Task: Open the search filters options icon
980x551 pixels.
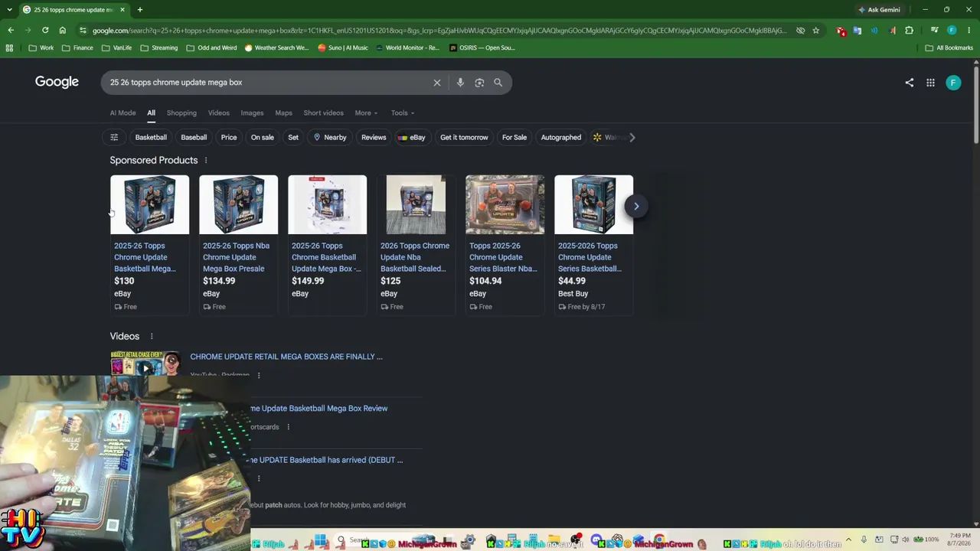Action: 114,138
